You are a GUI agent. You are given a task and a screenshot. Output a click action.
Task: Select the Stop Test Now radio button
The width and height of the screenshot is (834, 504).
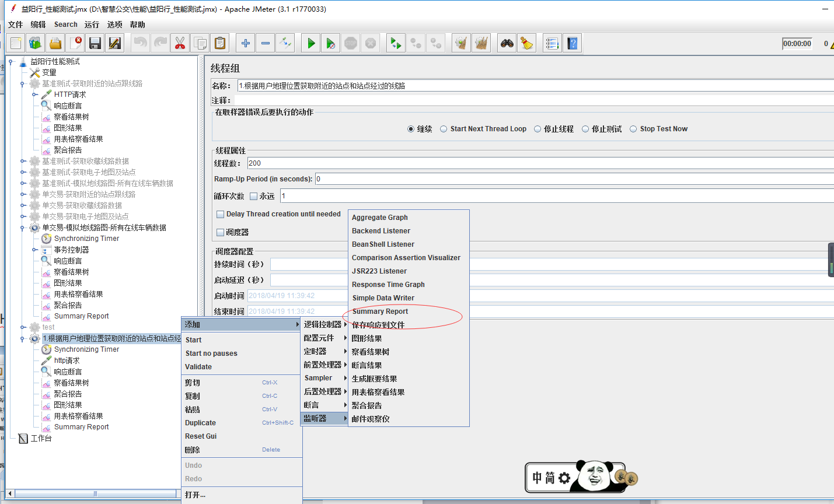633,129
